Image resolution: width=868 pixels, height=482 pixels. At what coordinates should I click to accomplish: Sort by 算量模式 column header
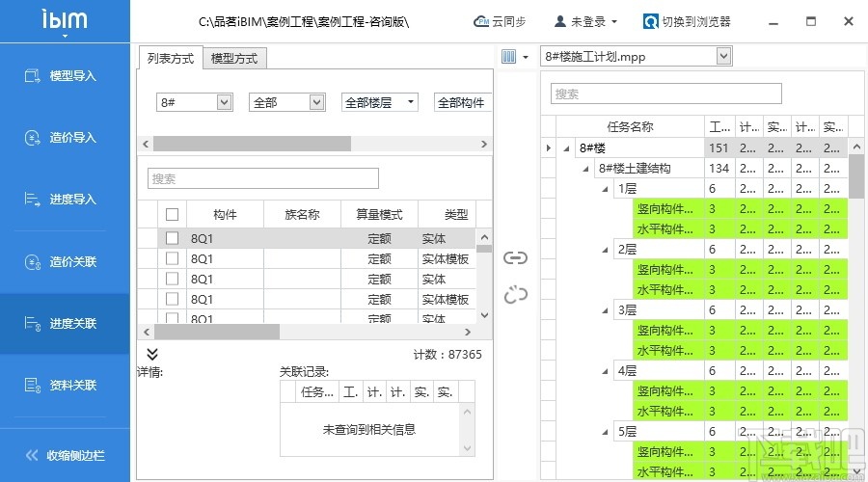point(379,214)
